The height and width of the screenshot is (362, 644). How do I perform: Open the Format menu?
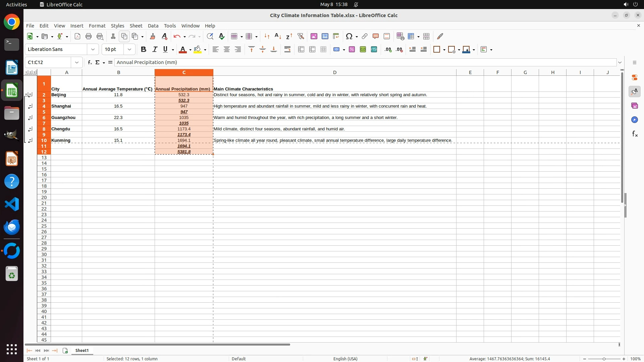click(97, 26)
